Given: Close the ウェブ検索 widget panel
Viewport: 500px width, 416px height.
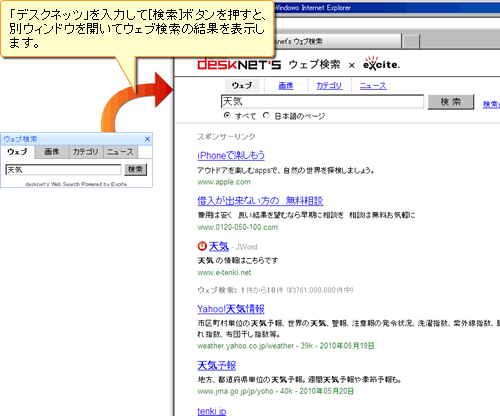Looking at the screenshot, I should (x=147, y=139).
